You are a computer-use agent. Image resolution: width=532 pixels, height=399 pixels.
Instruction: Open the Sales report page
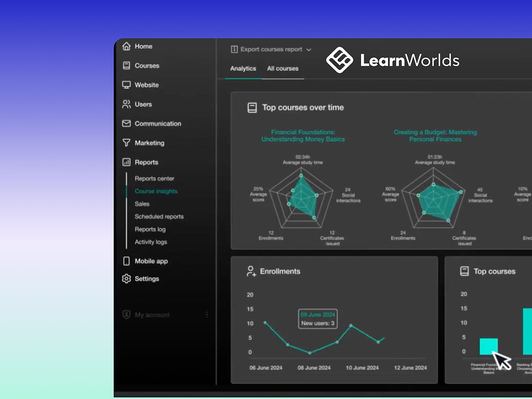point(142,204)
